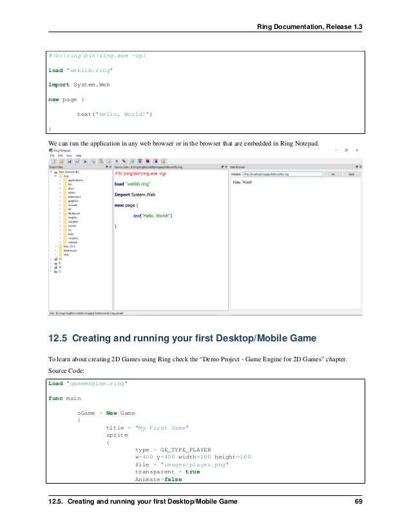Viewport: 411px width, 532px height.
Task: Expand the applications folder
Action: pos(60,180)
